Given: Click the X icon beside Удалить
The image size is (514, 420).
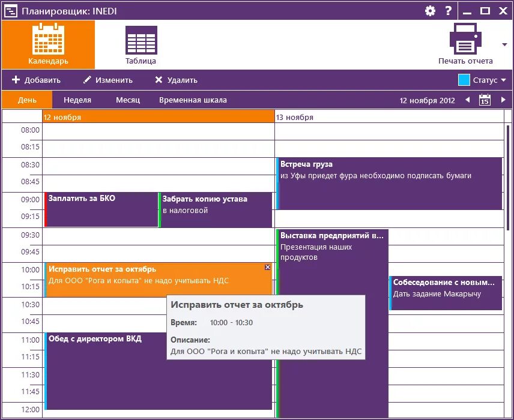Looking at the screenshot, I should pyautogui.click(x=159, y=80).
